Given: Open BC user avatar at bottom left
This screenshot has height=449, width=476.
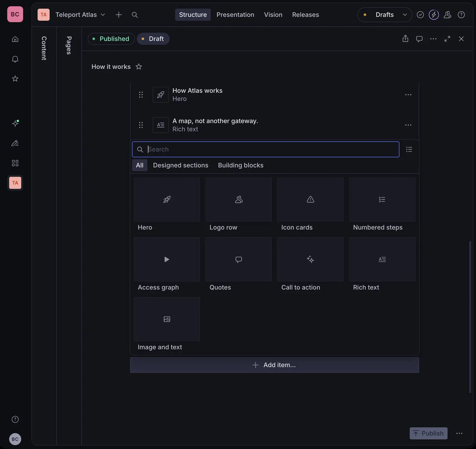Looking at the screenshot, I should [x=15, y=439].
